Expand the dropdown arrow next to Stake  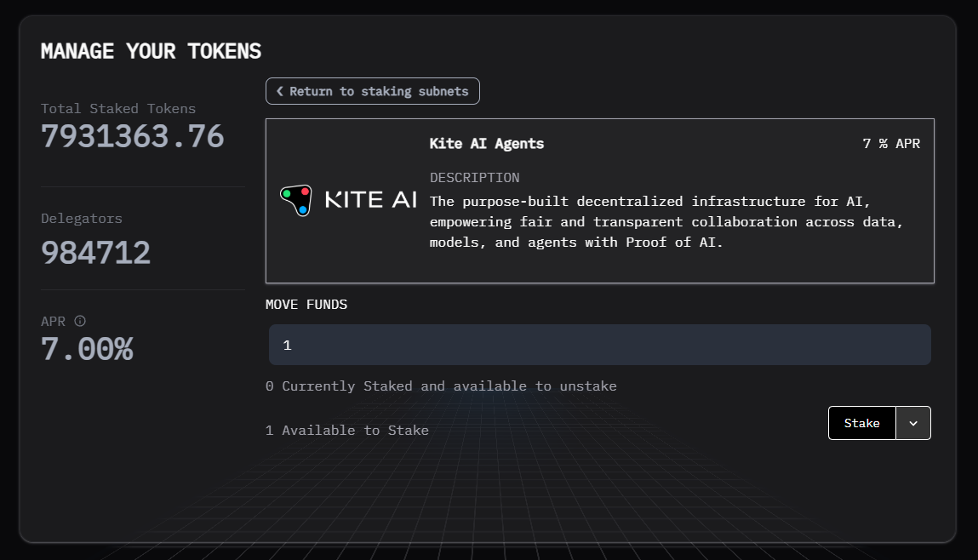point(913,423)
